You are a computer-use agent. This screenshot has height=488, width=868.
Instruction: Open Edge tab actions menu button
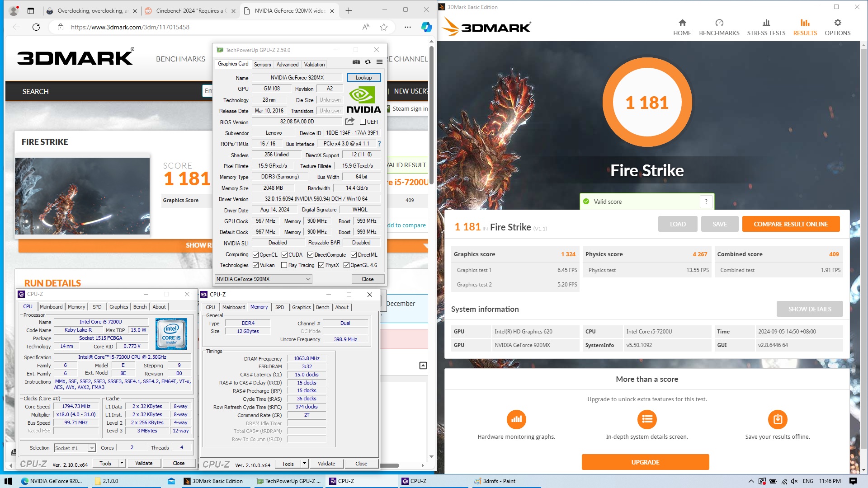click(x=30, y=11)
